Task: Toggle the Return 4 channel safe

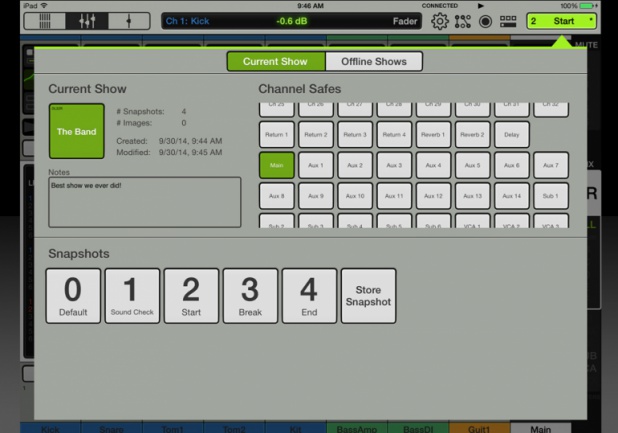Action: (x=394, y=135)
